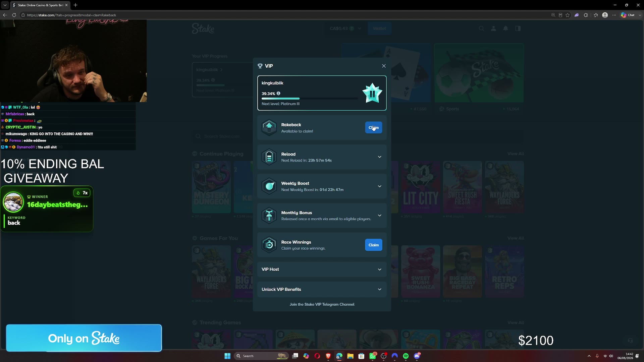
Task: Open the Windows Start menu
Action: click(227, 356)
